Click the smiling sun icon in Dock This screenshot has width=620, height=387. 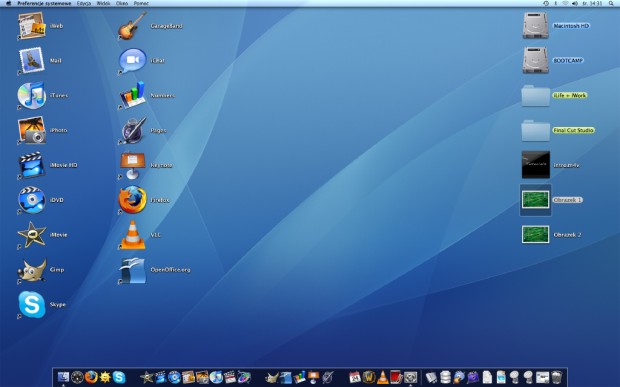[105, 377]
